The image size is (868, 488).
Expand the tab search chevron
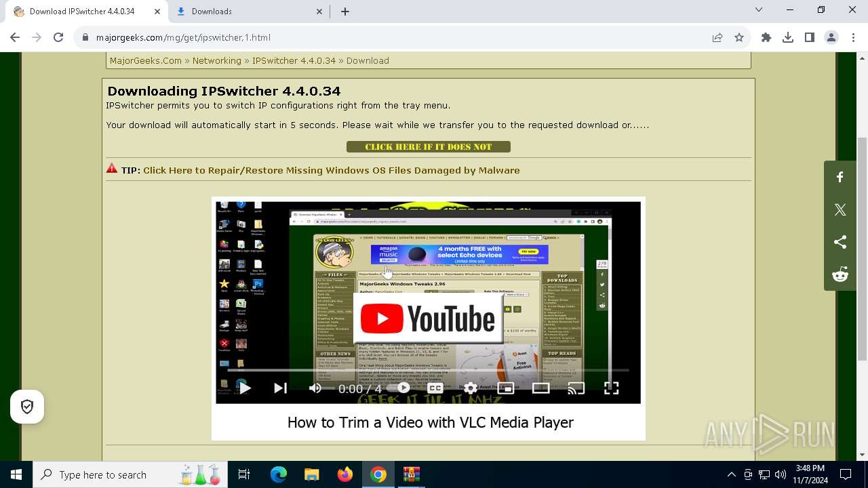point(759,9)
